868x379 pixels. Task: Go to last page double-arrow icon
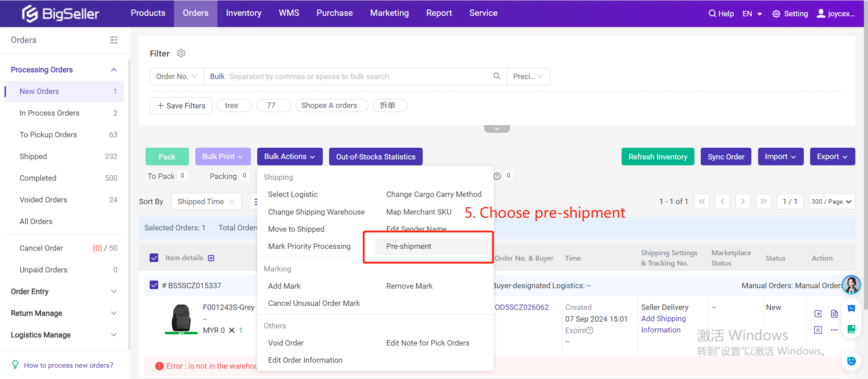[x=763, y=201]
